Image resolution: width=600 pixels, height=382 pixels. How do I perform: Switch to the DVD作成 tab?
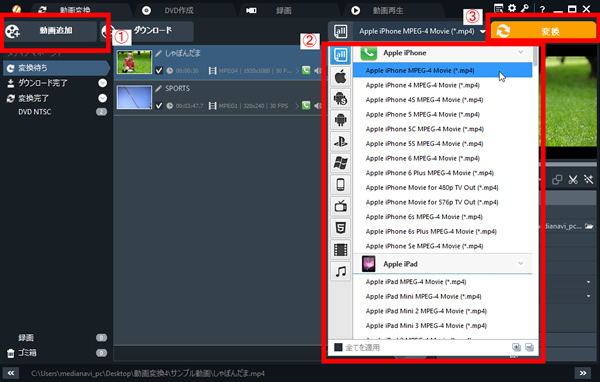pos(179,10)
